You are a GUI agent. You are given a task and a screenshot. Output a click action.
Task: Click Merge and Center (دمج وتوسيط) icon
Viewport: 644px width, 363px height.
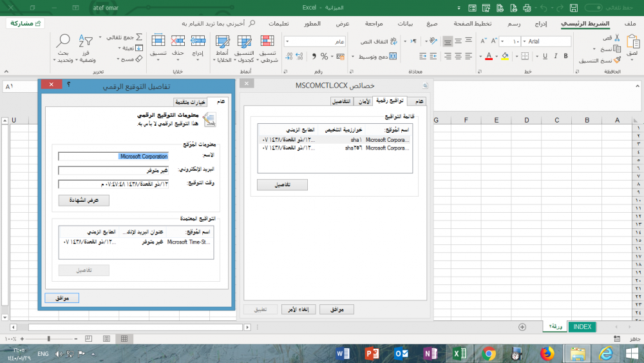pos(393,56)
